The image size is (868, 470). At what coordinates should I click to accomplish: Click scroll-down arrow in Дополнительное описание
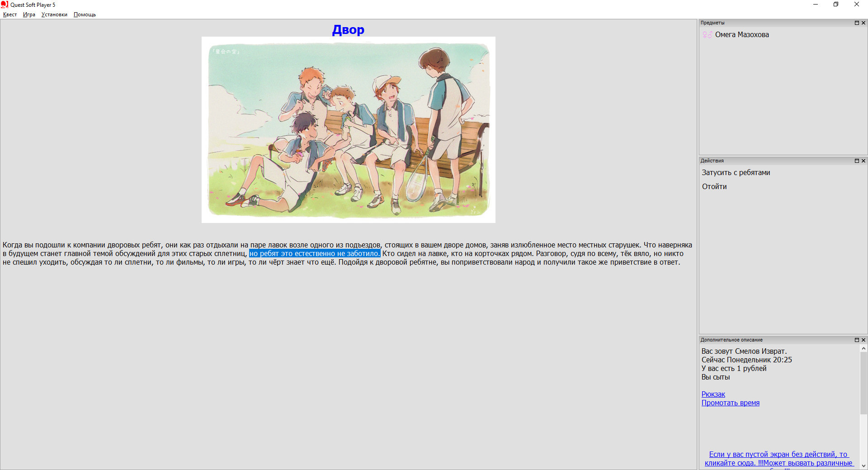tap(863, 465)
